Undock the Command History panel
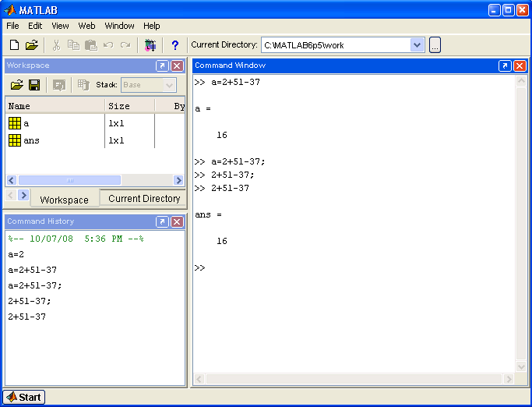The image size is (532, 407). pyautogui.click(x=162, y=221)
